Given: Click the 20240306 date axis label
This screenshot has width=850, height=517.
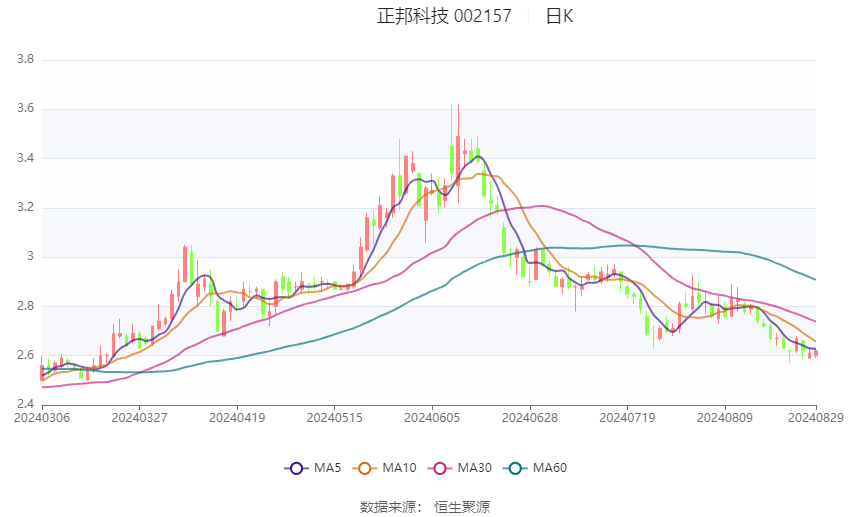Looking at the screenshot, I should click(x=42, y=418).
